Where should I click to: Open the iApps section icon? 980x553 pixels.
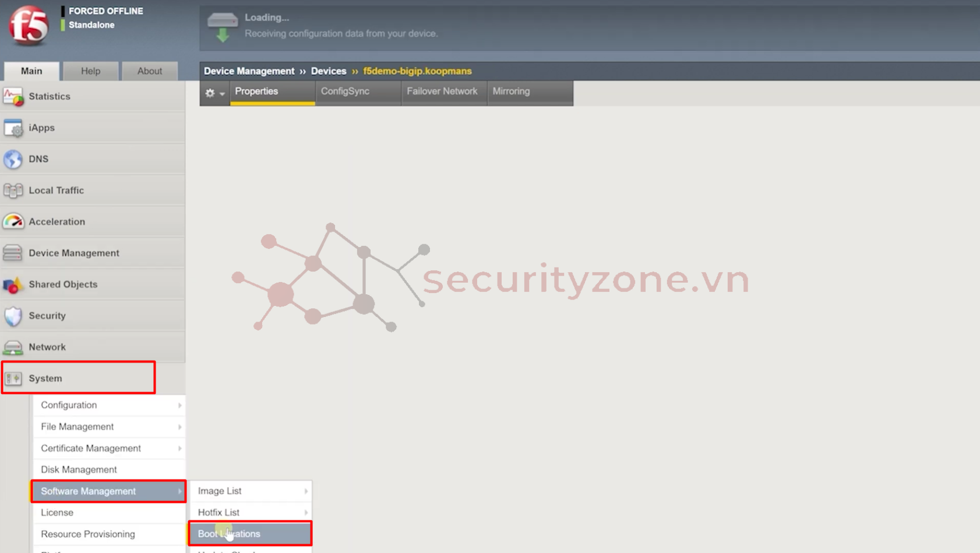click(x=13, y=128)
